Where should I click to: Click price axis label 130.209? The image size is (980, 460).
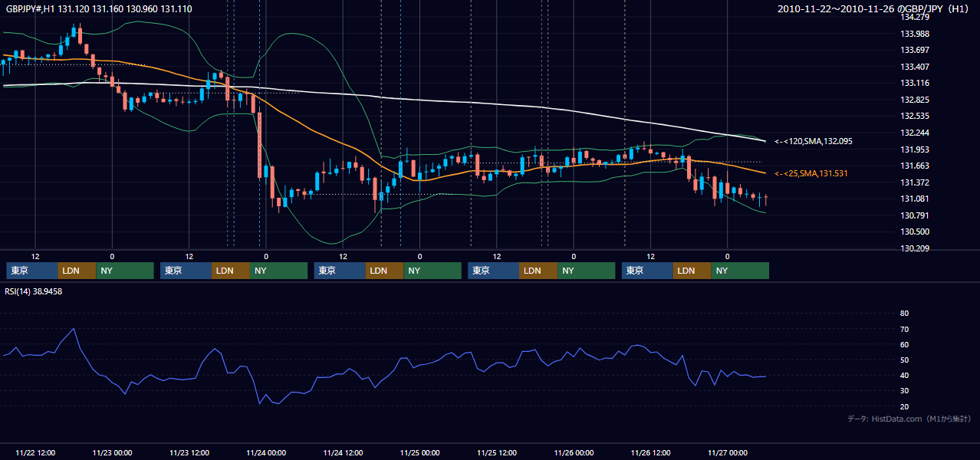(x=914, y=248)
